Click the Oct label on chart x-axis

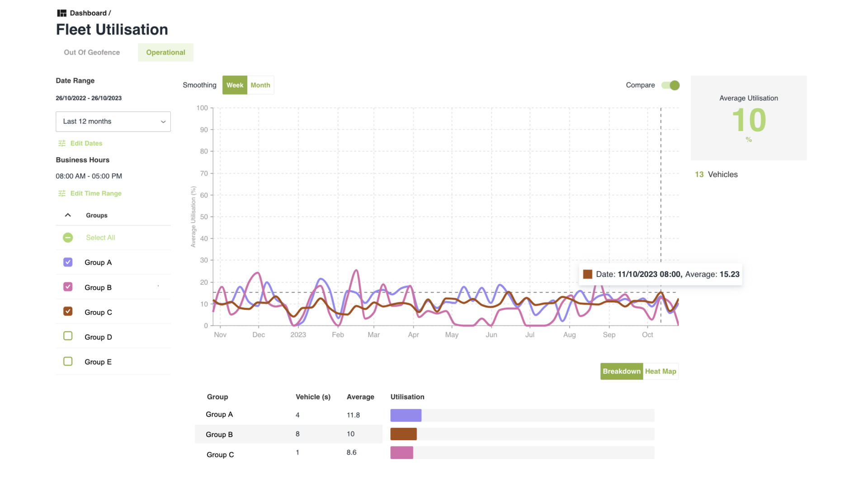click(x=647, y=335)
